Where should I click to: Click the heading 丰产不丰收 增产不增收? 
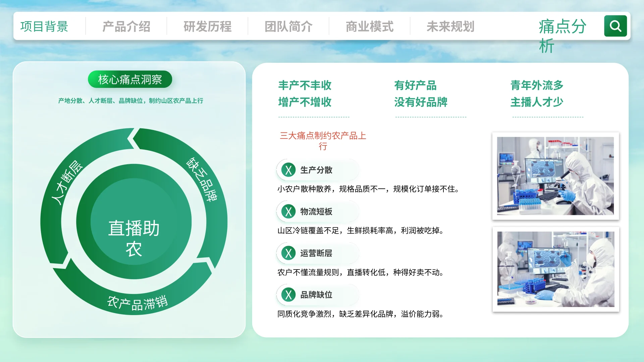tap(305, 94)
